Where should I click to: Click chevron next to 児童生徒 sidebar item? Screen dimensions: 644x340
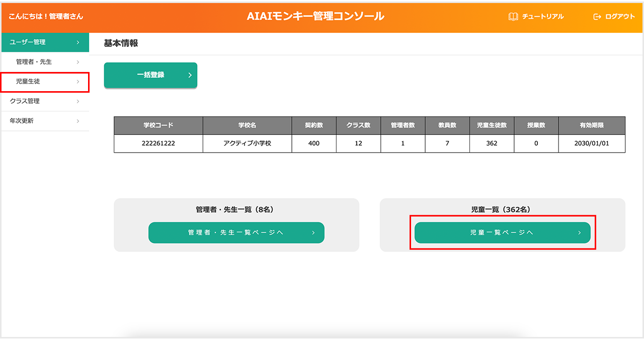78,82
